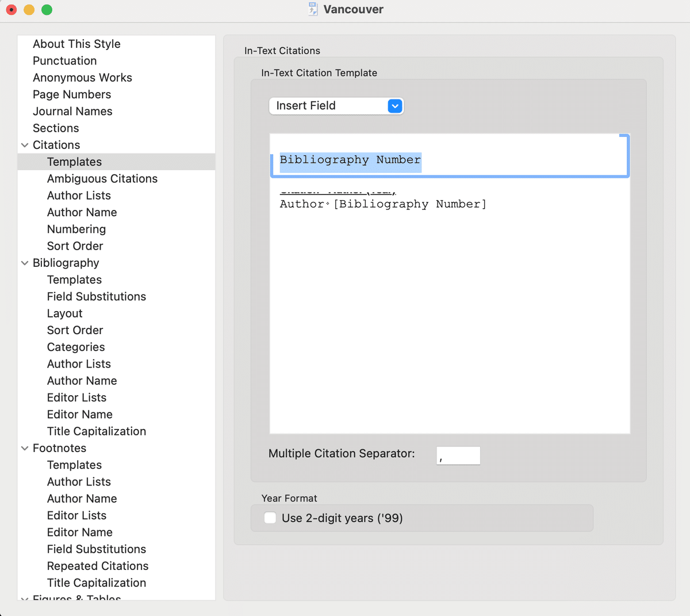Image resolution: width=690 pixels, height=616 pixels.
Task: Open the Punctuation settings
Action: (x=65, y=60)
